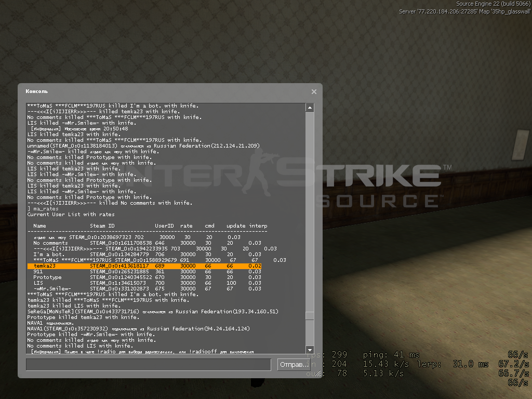Click STEAM_0:1:34615073 in the list

click(x=118, y=283)
